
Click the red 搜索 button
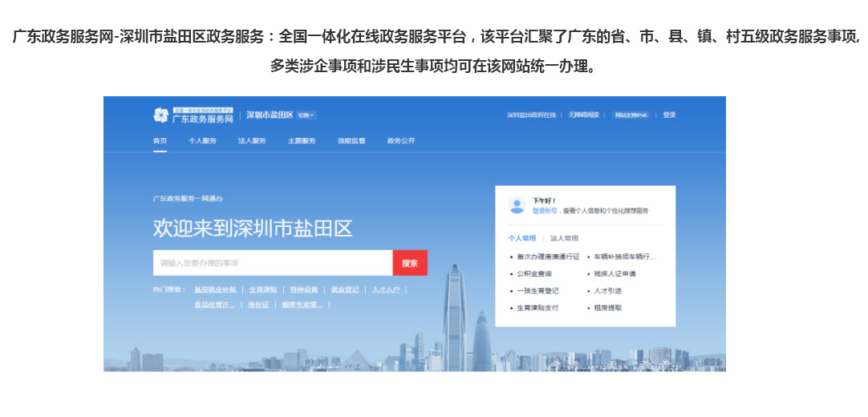tap(410, 263)
